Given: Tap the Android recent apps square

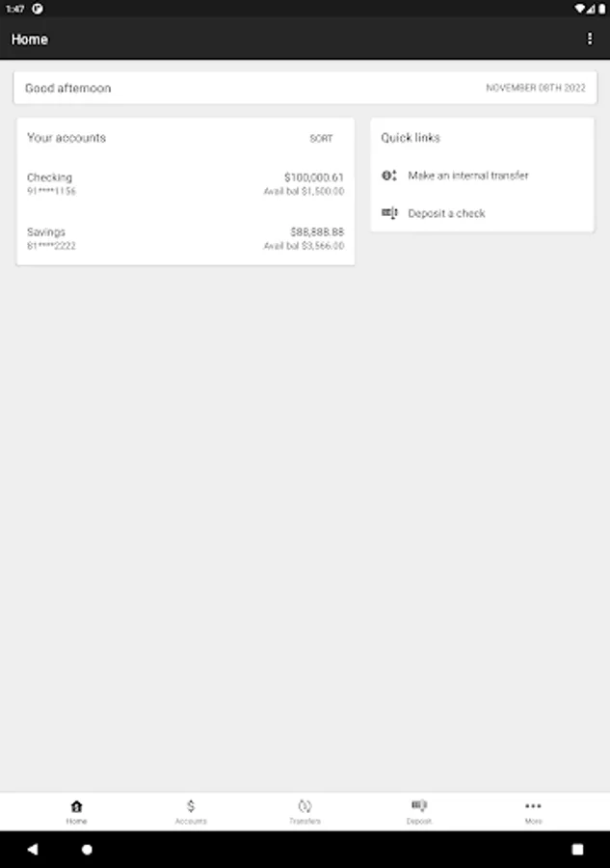Looking at the screenshot, I should tap(577, 849).
